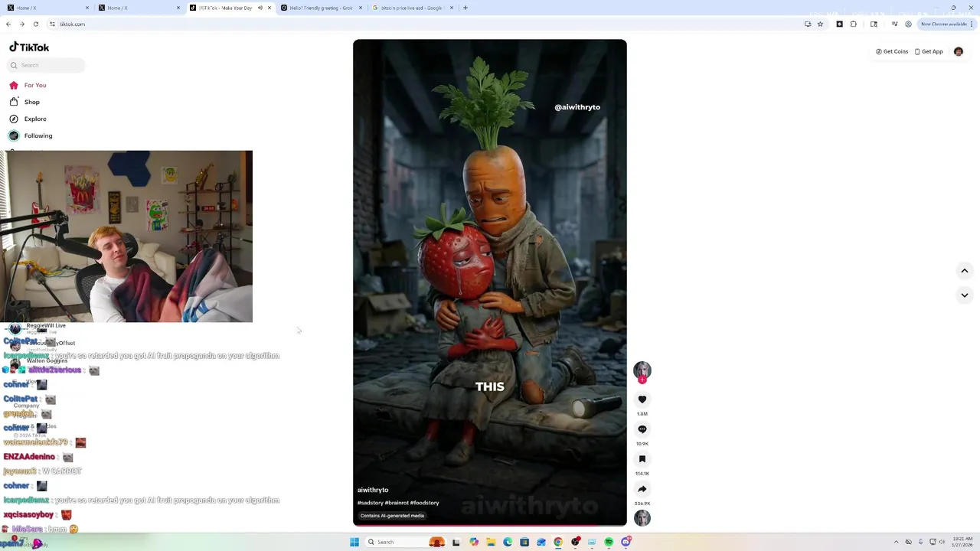The height and width of the screenshot is (551, 980).
Task: Show hidden system tray icons
Action: click(x=897, y=542)
